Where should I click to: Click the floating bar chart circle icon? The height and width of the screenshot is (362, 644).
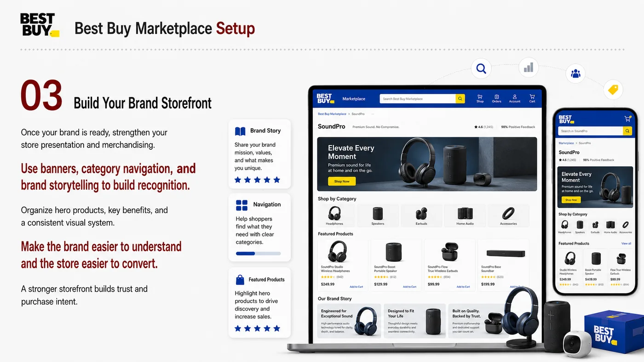[529, 68]
